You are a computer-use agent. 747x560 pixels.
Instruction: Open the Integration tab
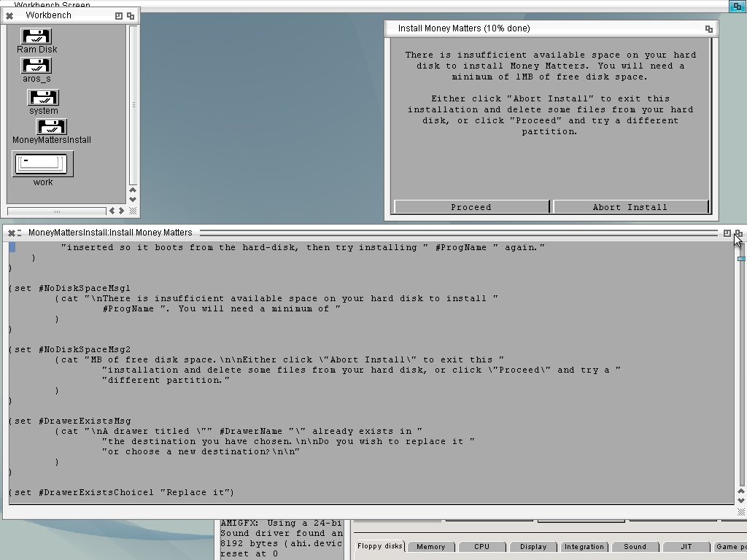(584, 547)
